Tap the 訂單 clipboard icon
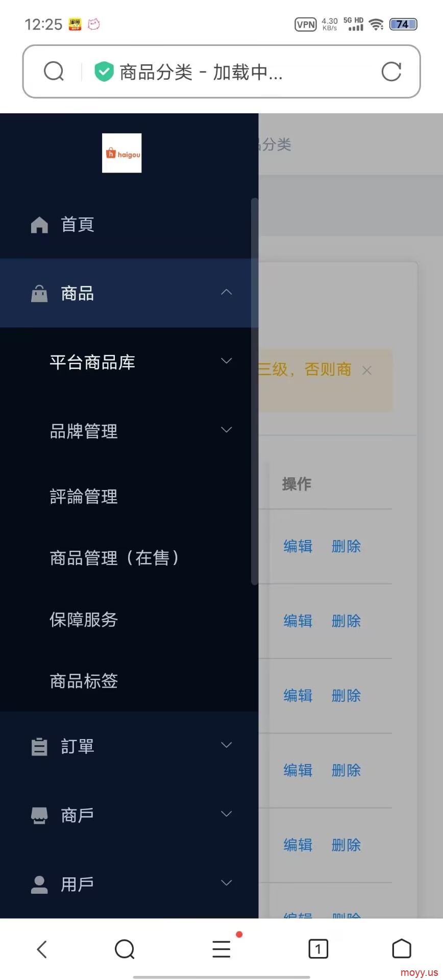Screen dimensions: 443x980 click(39, 746)
